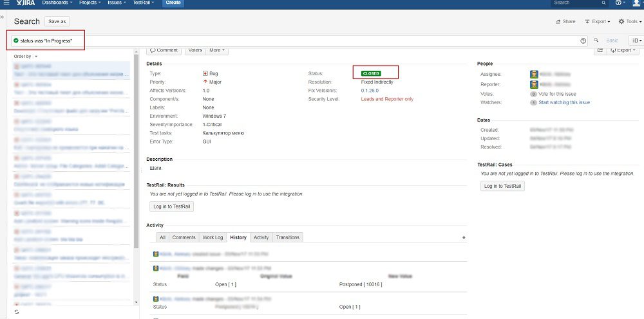The image size is (644, 319).
Task: Click Start watching this issue
Action: tap(564, 102)
